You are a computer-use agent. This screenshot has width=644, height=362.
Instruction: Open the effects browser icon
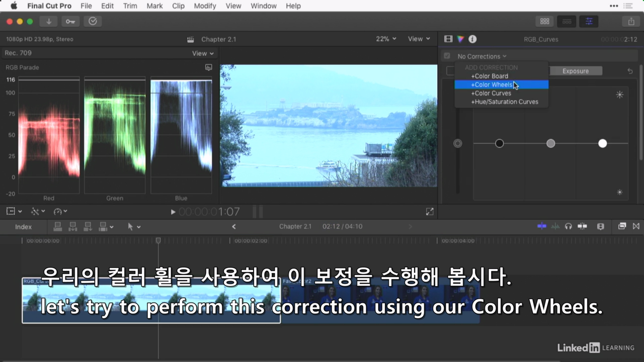(x=622, y=226)
